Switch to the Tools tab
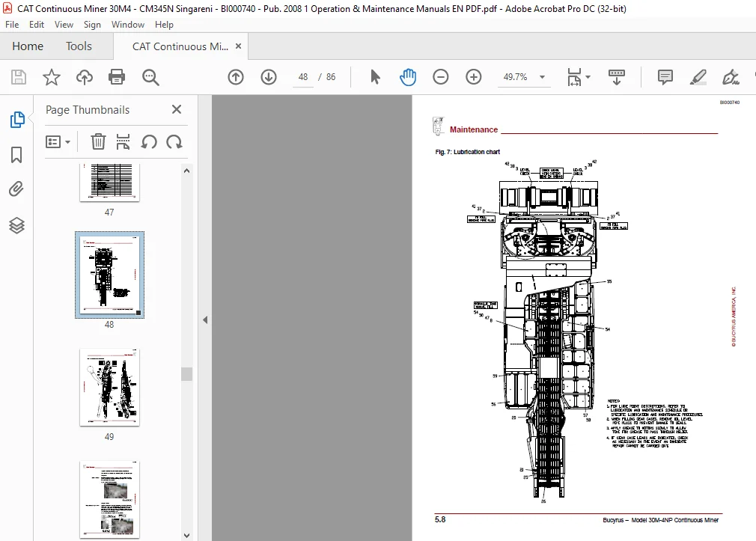 [79, 46]
